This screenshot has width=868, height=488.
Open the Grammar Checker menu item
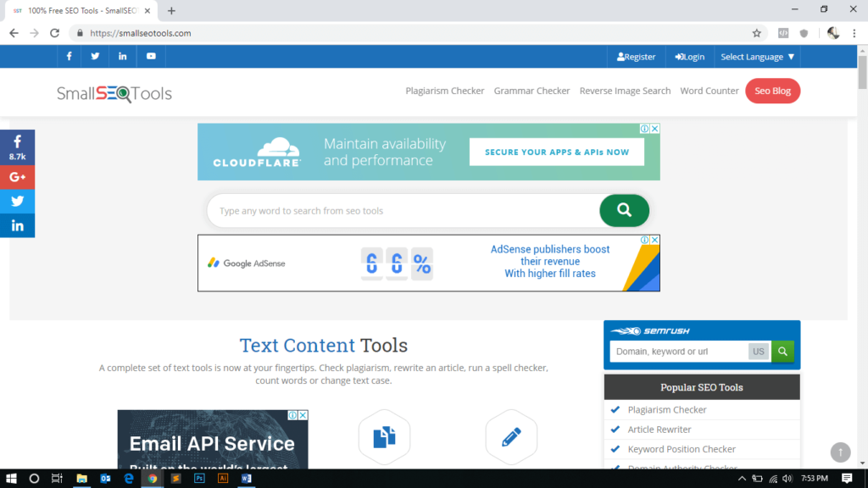coord(531,91)
